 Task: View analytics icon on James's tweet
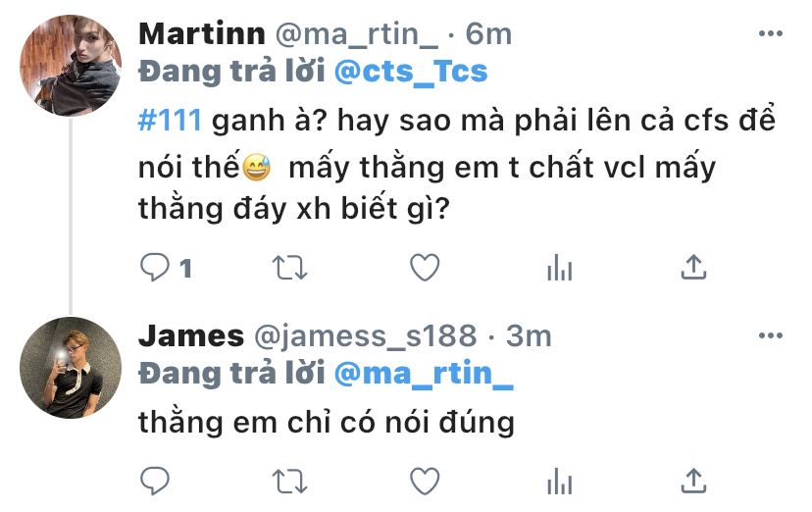click(559, 482)
